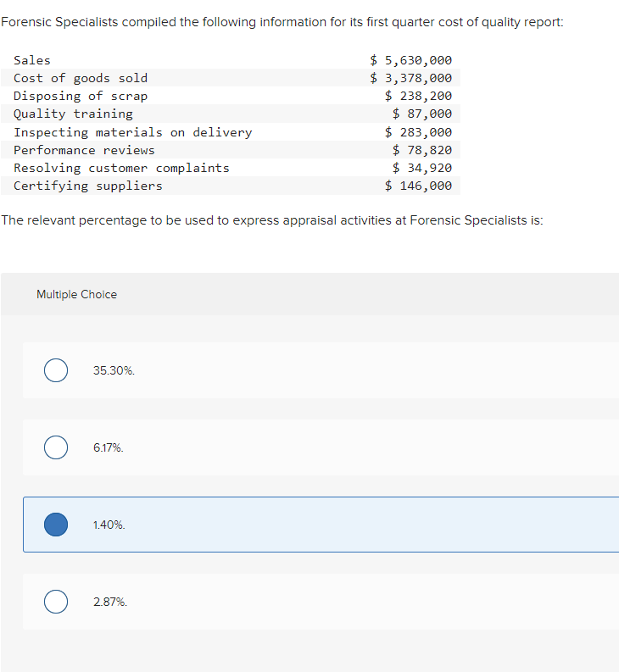Click the "Certifying suppliers" row label
Screen dimensions: 619x672
[x=88, y=186]
